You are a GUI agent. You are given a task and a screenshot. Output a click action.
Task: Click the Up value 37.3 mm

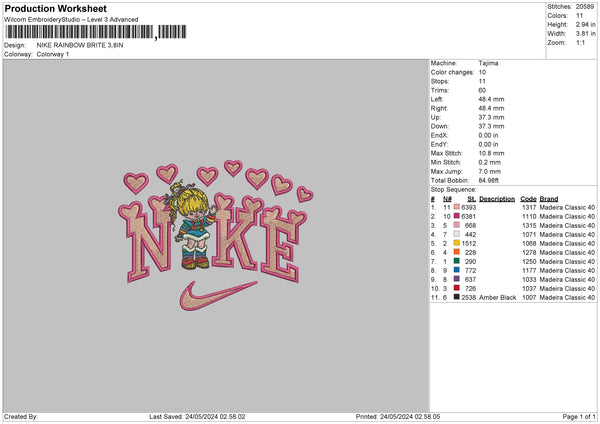tap(491, 117)
